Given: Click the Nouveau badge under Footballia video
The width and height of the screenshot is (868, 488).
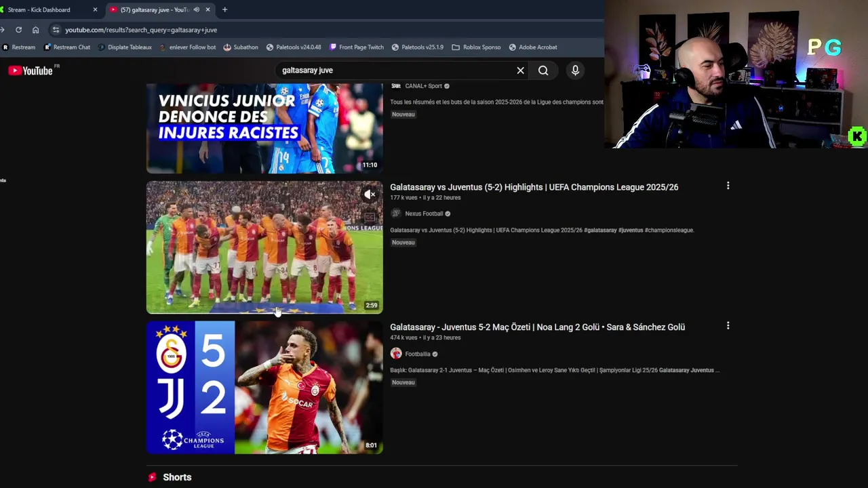Looking at the screenshot, I should coord(403,382).
